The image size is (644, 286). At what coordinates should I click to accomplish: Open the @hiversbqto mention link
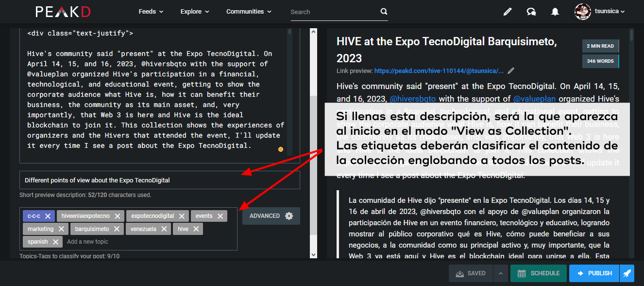(413, 99)
